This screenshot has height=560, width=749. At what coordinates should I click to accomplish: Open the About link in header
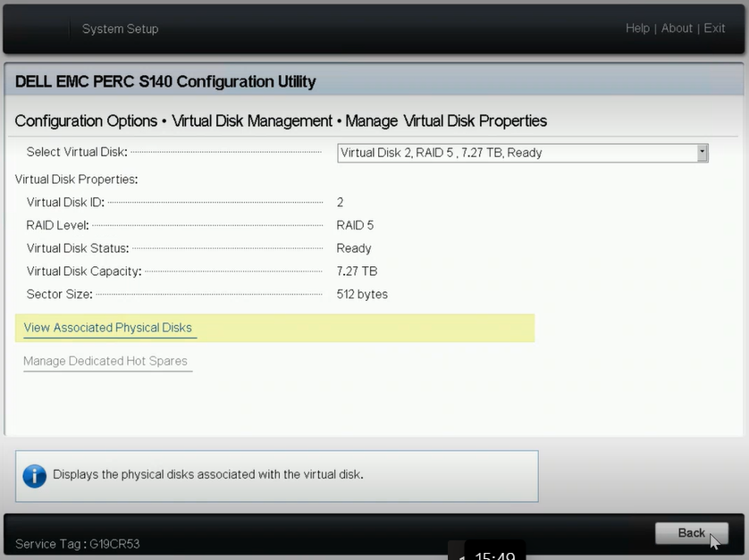tap(677, 29)
